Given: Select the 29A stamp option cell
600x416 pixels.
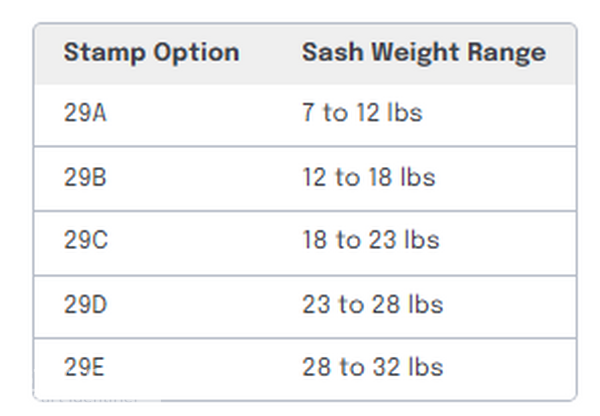Looking at the screenshot, I should click(x=85, y=113).
